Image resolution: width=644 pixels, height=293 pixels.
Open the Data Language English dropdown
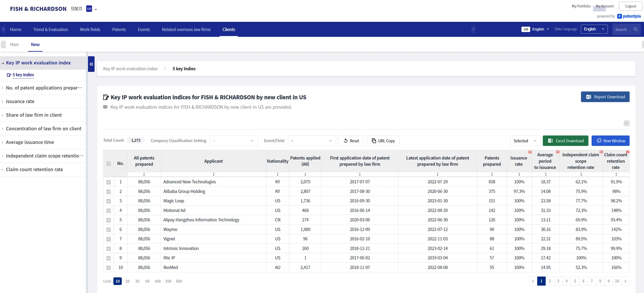(x=594, y=29)
